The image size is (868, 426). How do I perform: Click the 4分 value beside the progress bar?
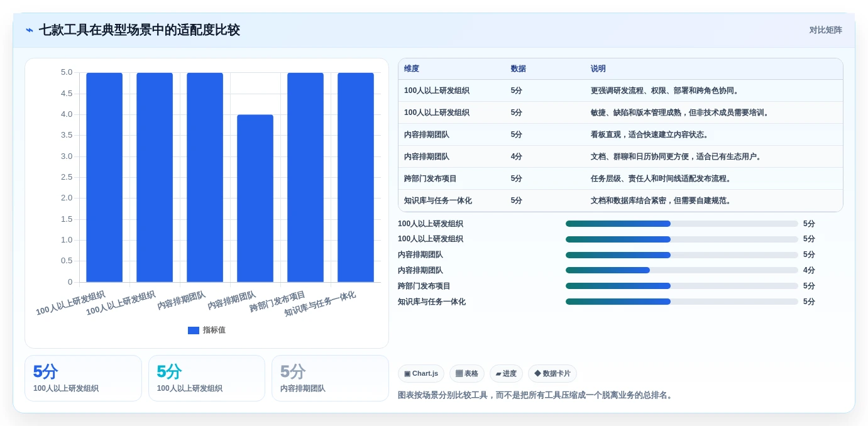point(809,270)
